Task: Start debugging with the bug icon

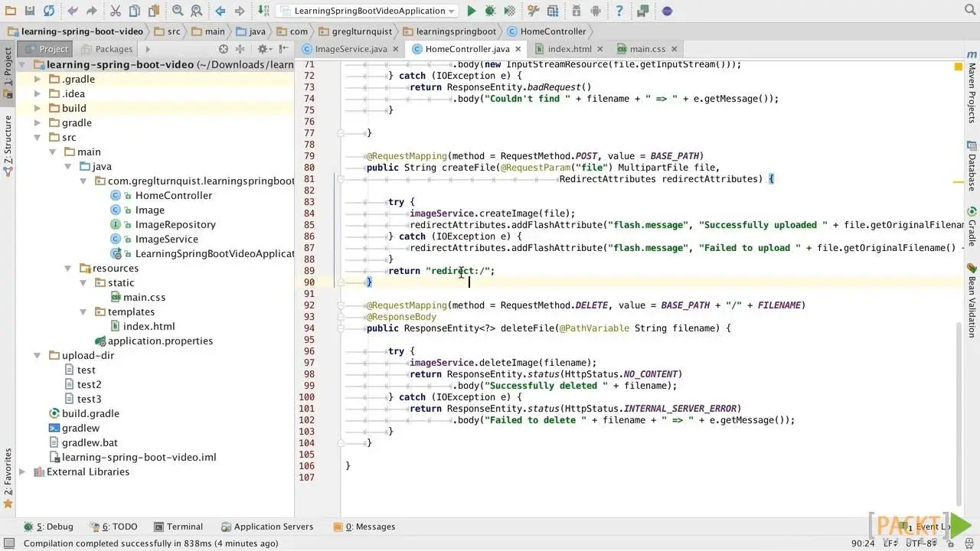Action: 490,11
